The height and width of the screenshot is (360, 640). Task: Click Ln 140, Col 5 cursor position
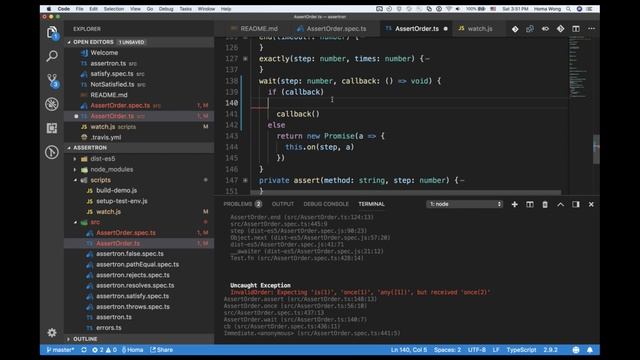click(409, 350)
